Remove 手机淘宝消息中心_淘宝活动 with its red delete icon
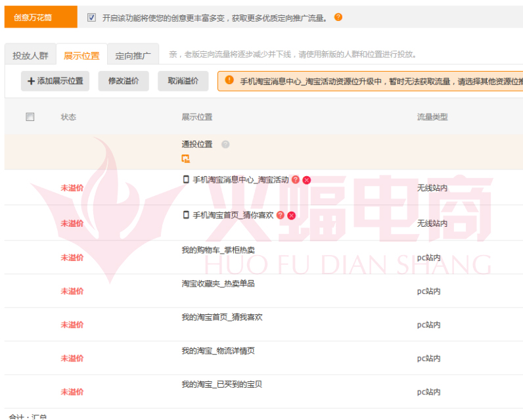This screenshot has height=420, width=523. (307, 180)
